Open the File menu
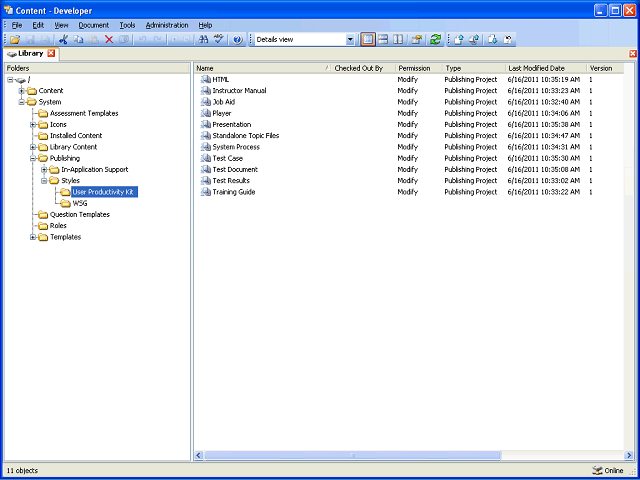The width and height of the screenshot is (640, 480). [17, 25]
